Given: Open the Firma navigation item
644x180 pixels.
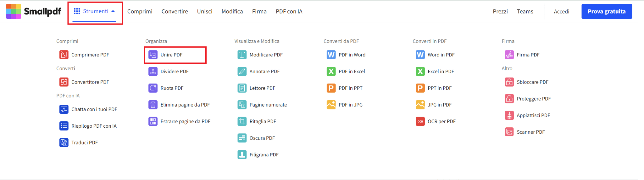Looking at the screenshot, I should (x=259, y=11).
